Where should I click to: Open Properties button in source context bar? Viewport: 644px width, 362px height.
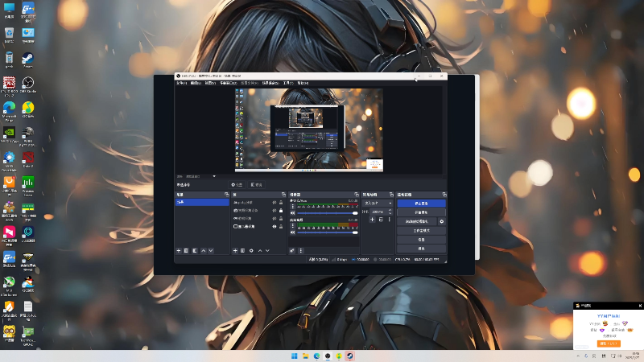[x=237, y=185]
